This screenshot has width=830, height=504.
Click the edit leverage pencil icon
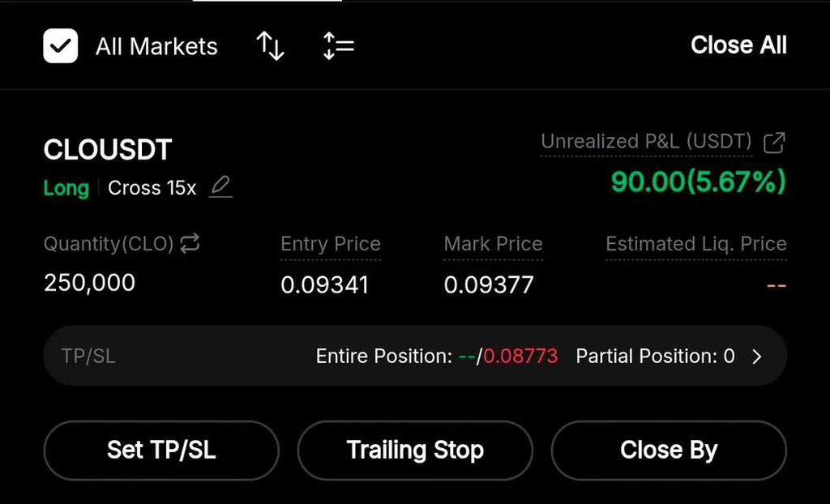pos(220,187)
